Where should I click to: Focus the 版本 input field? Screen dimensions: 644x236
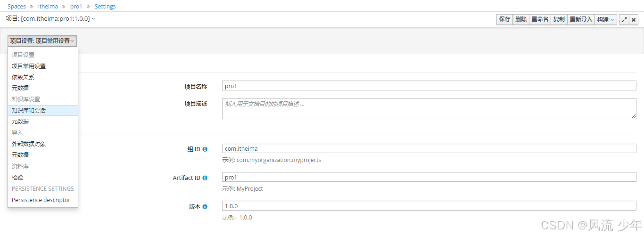point(429,206)
